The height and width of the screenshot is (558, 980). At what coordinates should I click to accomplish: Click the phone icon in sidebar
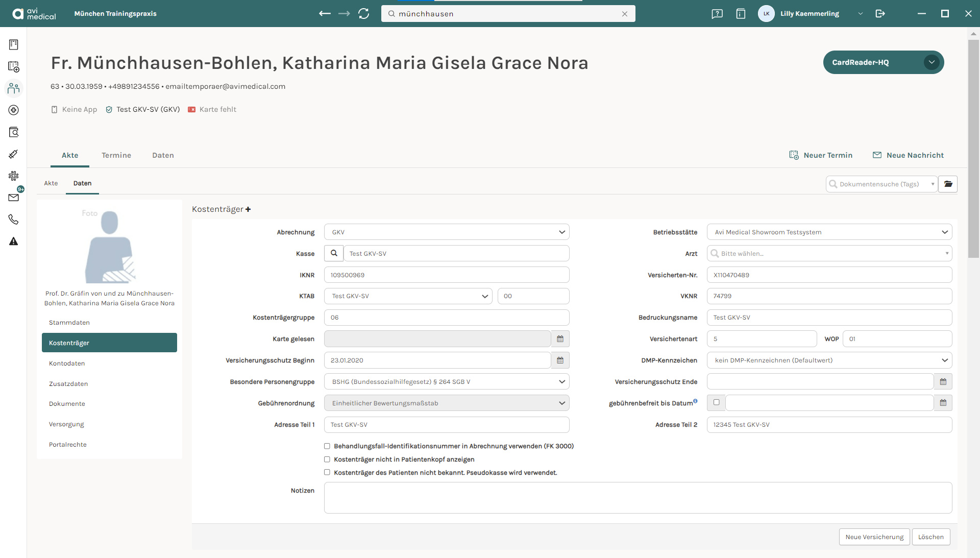point(14,220)
